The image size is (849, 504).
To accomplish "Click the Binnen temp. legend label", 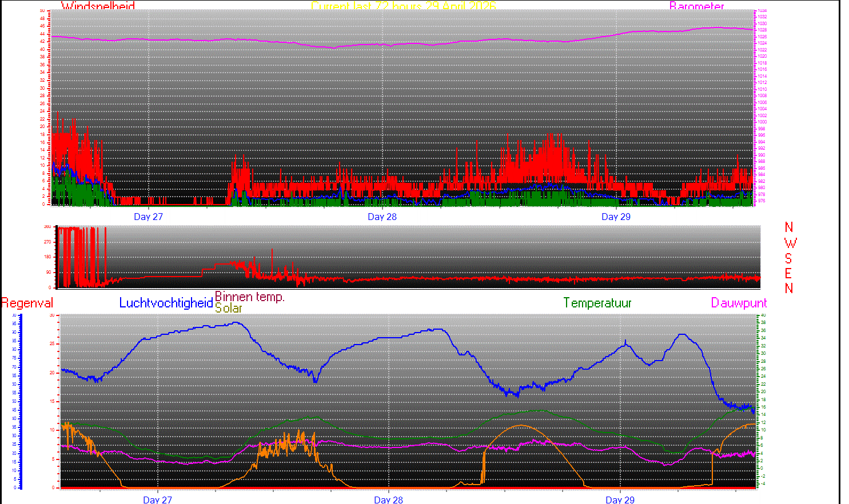I will (249, 297).
